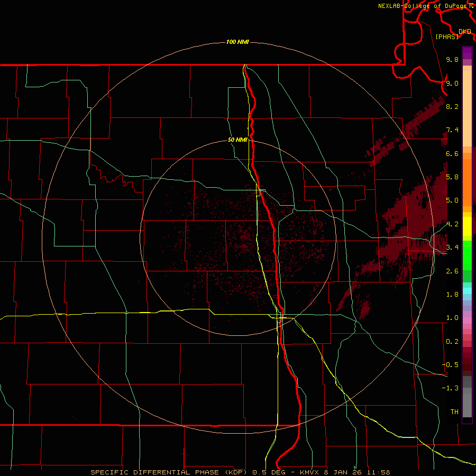Click the 0.2 scale value

point(452,342)
